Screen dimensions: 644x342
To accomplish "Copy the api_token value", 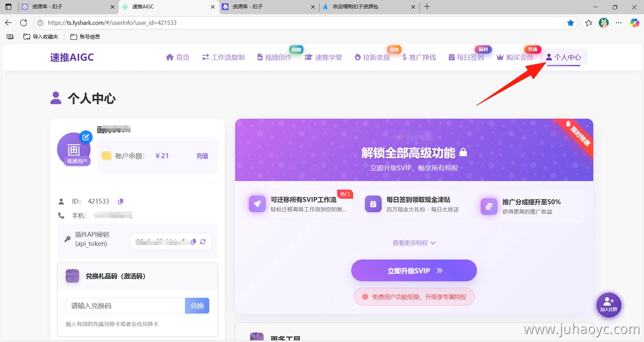I will tap(194, 242).
